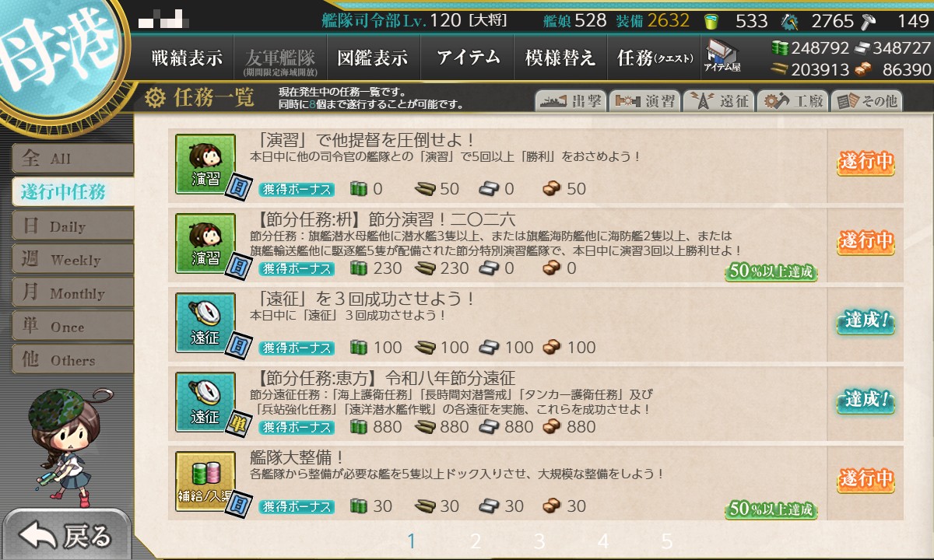Filter quests by 出撃 category
Image resolution: width=934 pixels, height=560 pixels.
coord(571,101)
